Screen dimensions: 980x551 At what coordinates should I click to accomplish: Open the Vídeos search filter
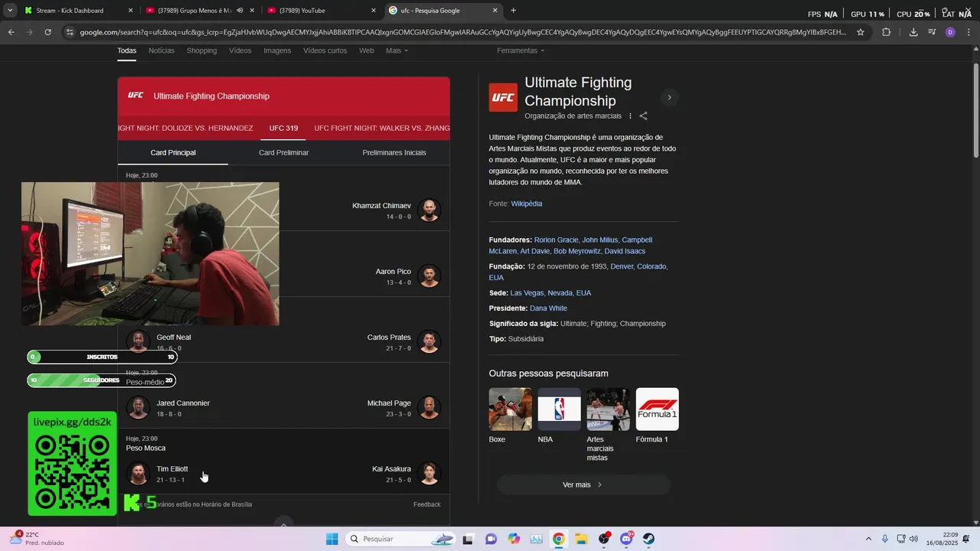240,51
